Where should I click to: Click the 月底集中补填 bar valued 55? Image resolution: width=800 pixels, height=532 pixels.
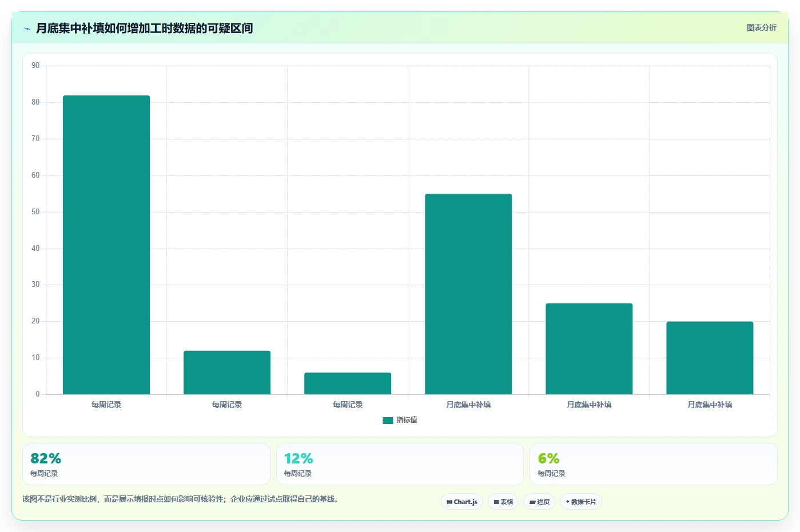point(468,294)
